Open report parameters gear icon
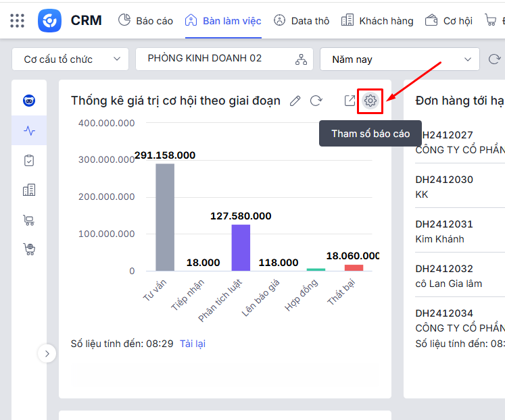505x420 pixels. tap(370, 101)
